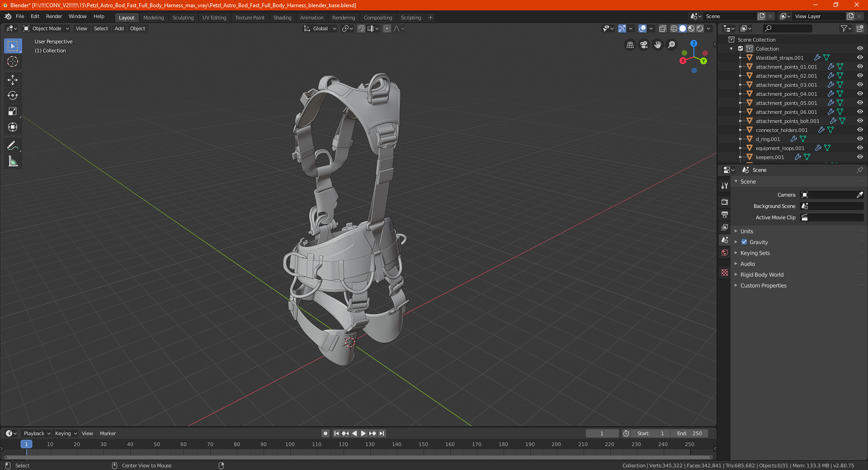This screenshot has height=470, width=868.
Task: Switch to orthographic/perspective grid button
Action: pyautogui.click(x=630, y=45)
